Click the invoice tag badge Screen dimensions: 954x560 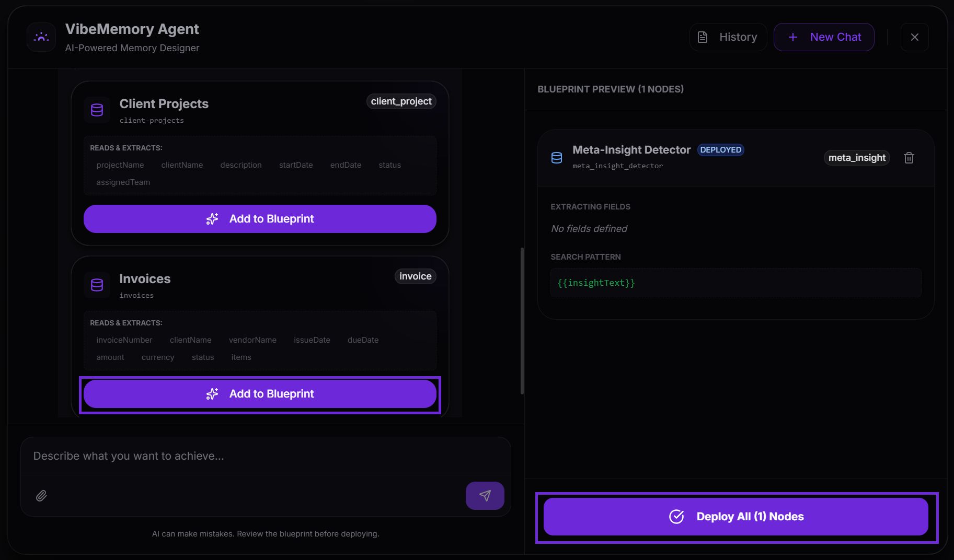pyautogui.click(x=415, y=276)
